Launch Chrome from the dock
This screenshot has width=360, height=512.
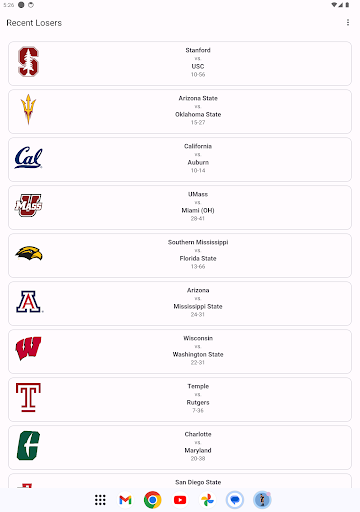pyautogui.click(x=153, y=500)
